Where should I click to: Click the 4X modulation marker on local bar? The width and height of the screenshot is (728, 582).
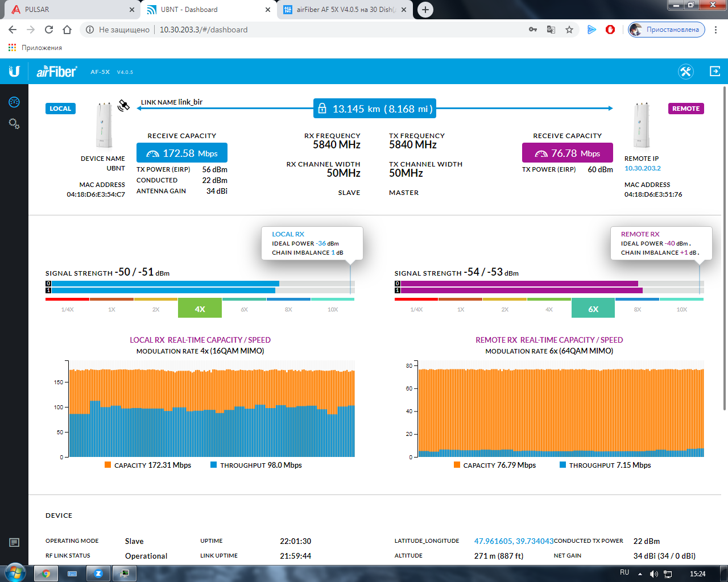coord(200,309)
